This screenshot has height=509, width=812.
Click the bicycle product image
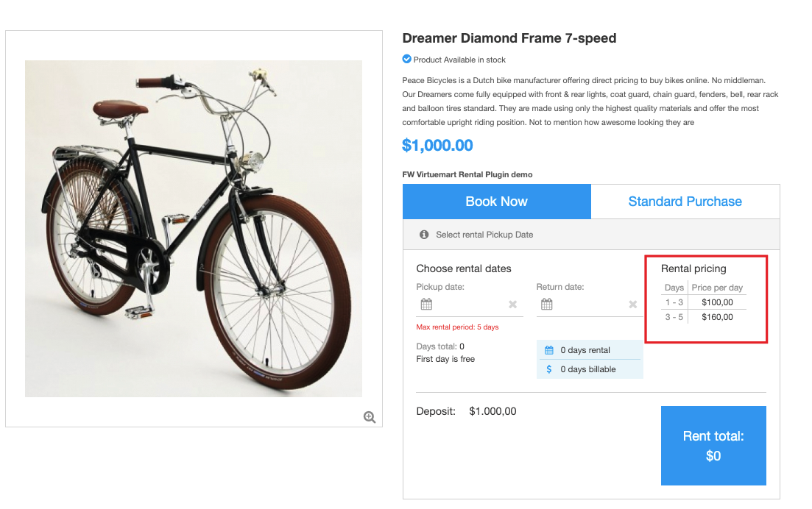(x=194, y=229)
